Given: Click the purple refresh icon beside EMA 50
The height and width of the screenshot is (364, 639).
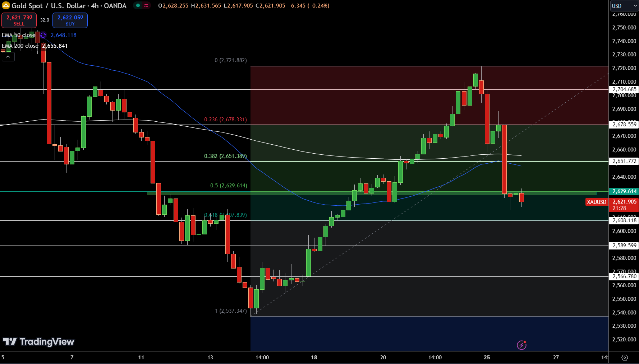Looking at the screenshot, I should [43, 35].
